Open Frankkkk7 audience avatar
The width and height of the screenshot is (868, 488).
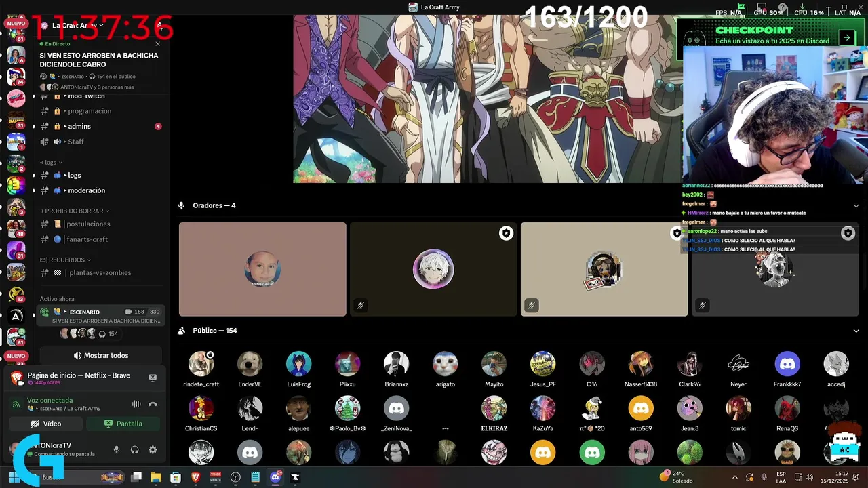click(x=787, y=364)
